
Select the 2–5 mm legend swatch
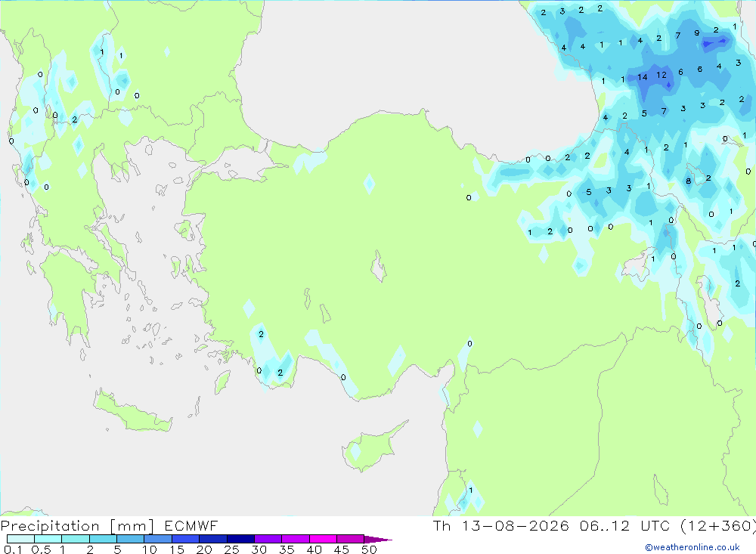tap(103, 539)
